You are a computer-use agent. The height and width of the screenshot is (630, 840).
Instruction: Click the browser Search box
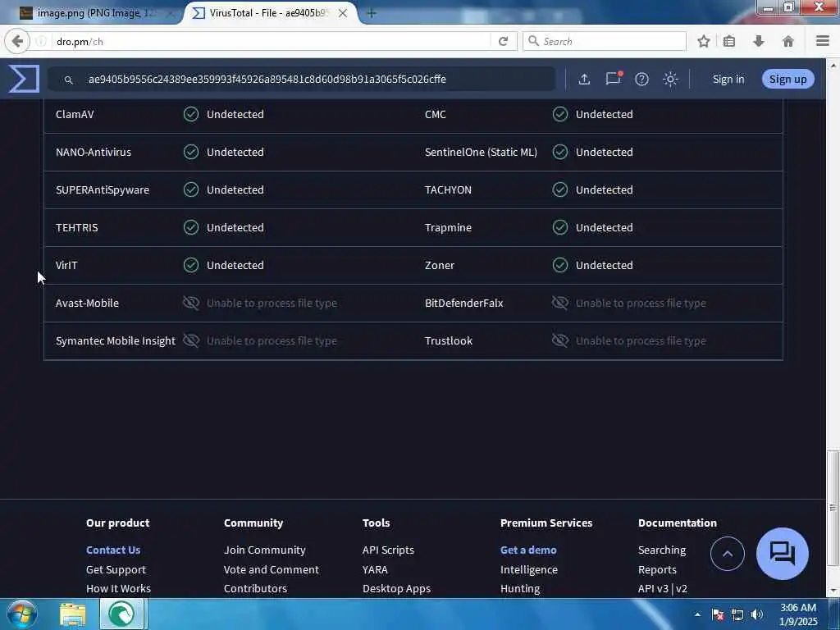coord(605,41)
